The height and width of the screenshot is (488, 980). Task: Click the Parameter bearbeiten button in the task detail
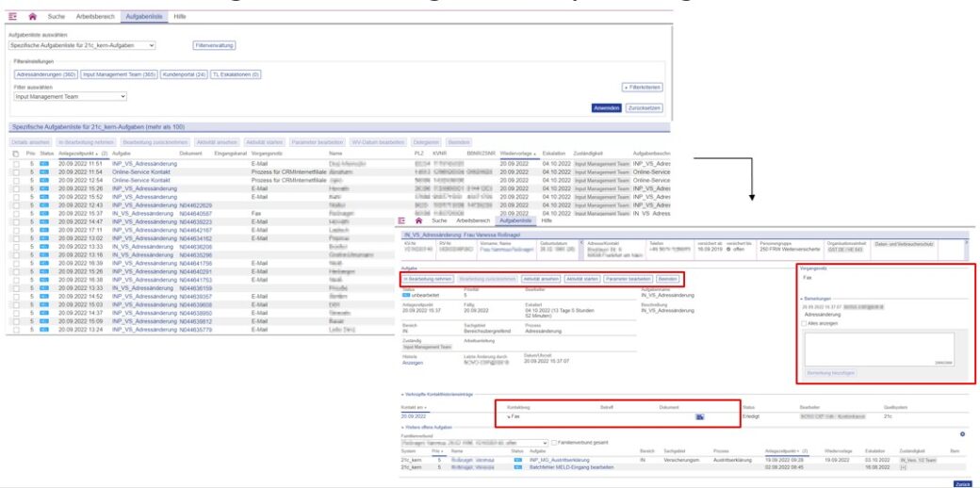tap(629, 279)
